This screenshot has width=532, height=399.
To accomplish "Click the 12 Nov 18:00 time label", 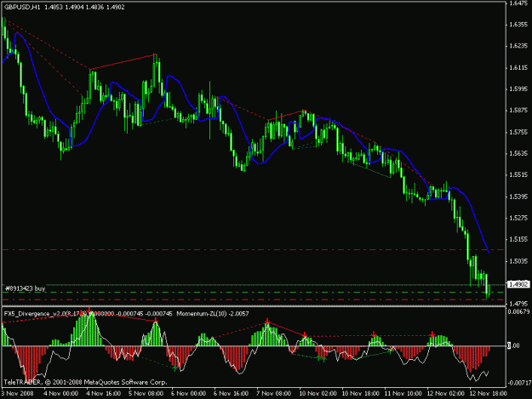I will (x=488, y=393).
